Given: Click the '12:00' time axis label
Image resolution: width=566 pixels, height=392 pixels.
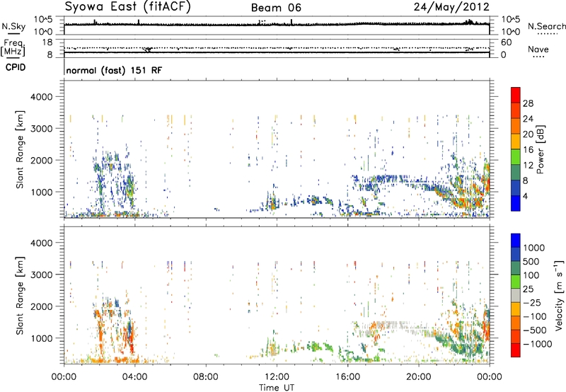Looking at the screenshot, I should point(277,377).
